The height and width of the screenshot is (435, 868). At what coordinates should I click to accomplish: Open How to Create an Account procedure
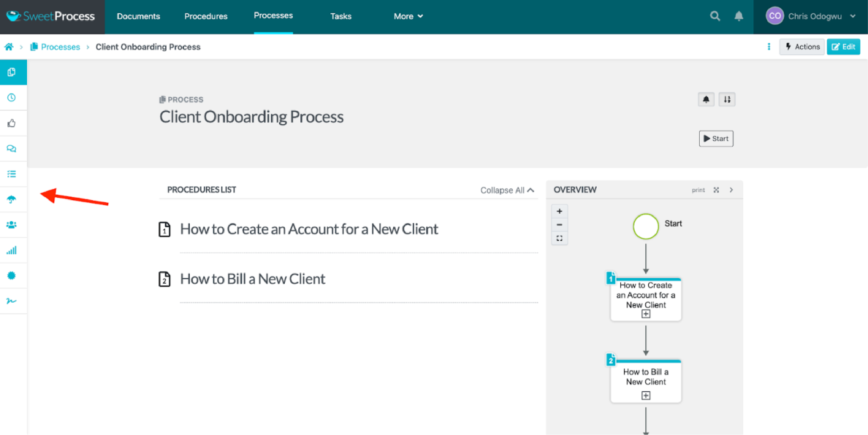click(x=309, y=228)
